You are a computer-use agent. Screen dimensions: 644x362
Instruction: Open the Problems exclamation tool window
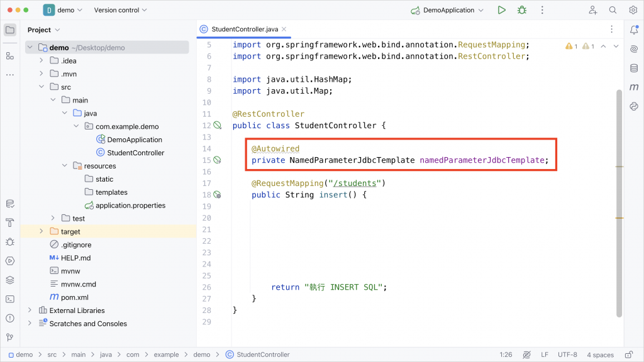point(10,318)
